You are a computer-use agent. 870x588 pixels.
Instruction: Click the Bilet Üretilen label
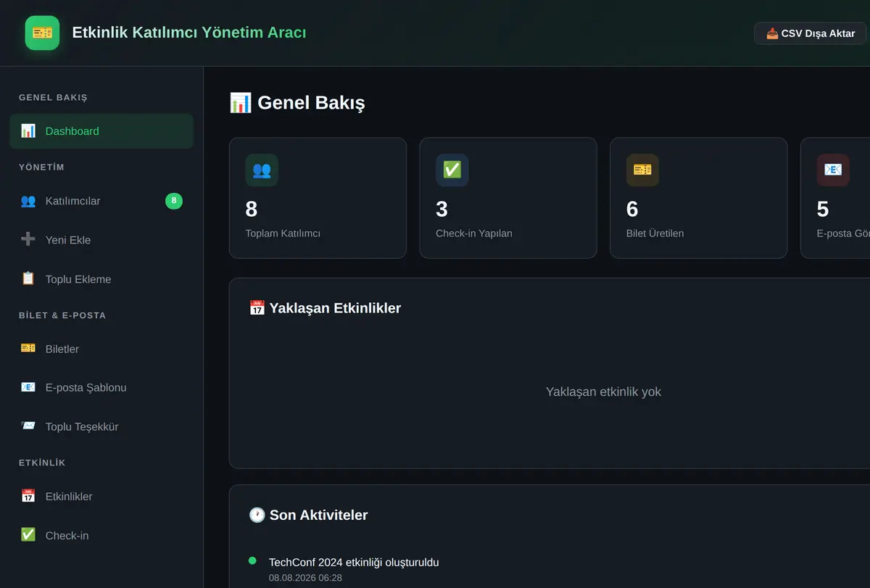655,233
